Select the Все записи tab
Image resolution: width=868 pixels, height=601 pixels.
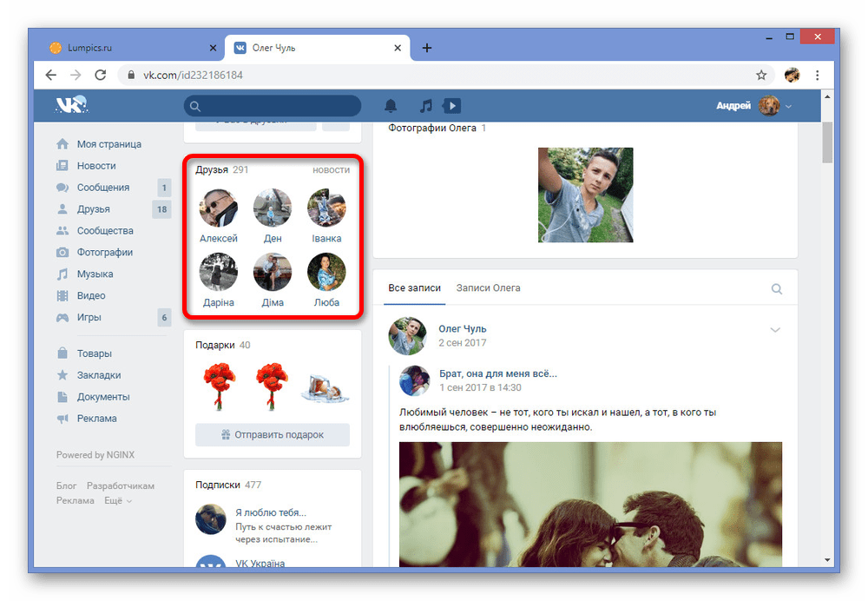pos(414,288)
